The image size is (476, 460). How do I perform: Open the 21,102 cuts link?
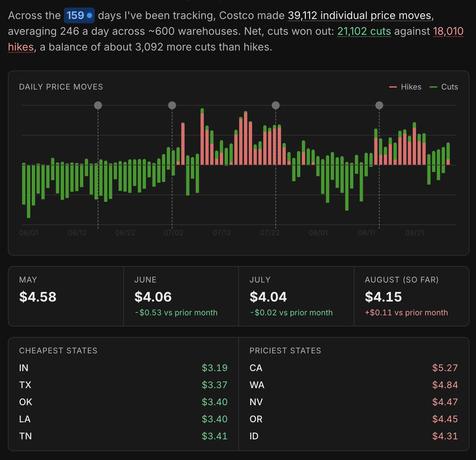(364, 31)
